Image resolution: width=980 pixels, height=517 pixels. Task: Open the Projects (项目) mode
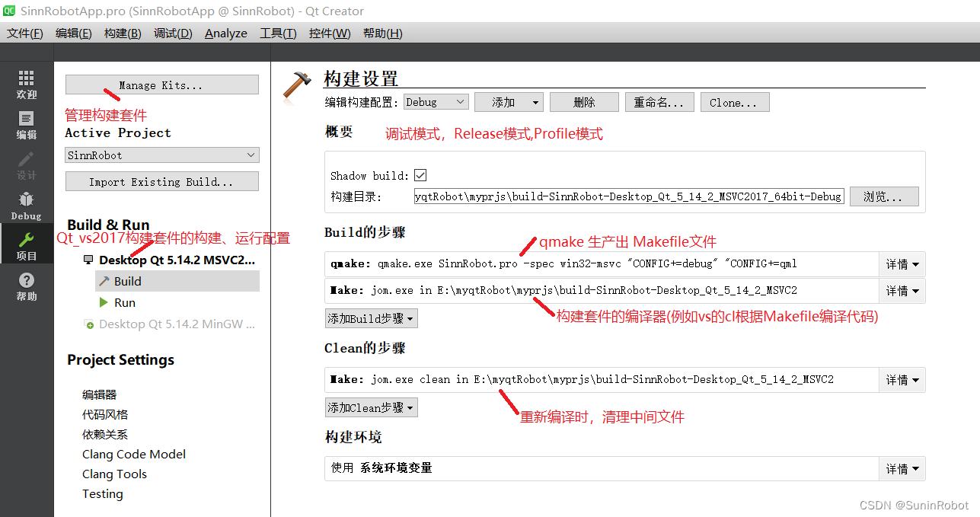[x=27, y=246]
